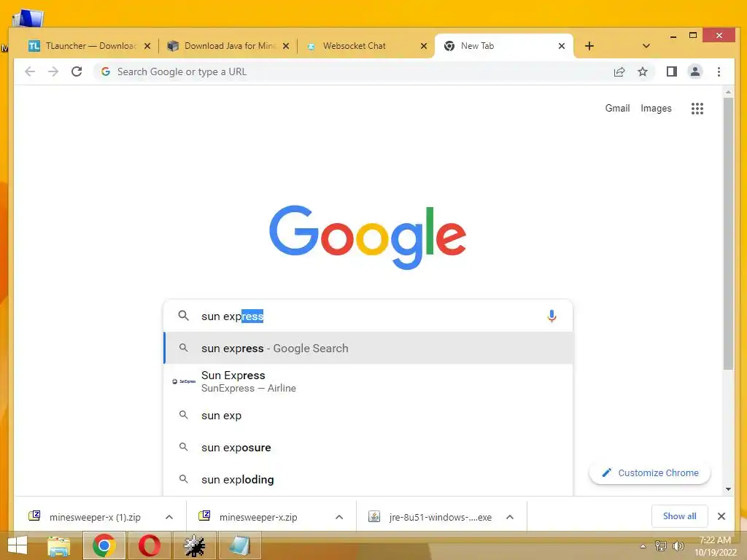Click the scrollbar down arrow
This screenshot has height=560, width=747.
coord(728,489)
